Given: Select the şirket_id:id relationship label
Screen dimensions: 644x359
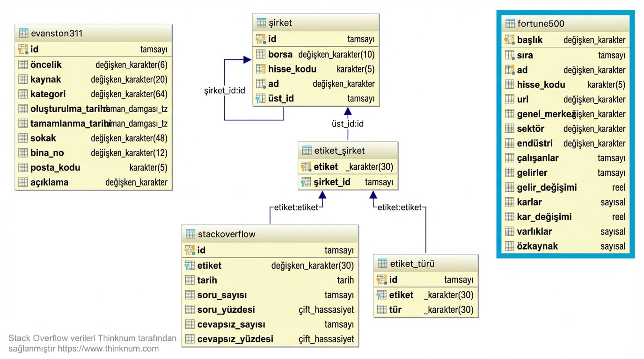Looking at the screenshot, I should point(225,90).
